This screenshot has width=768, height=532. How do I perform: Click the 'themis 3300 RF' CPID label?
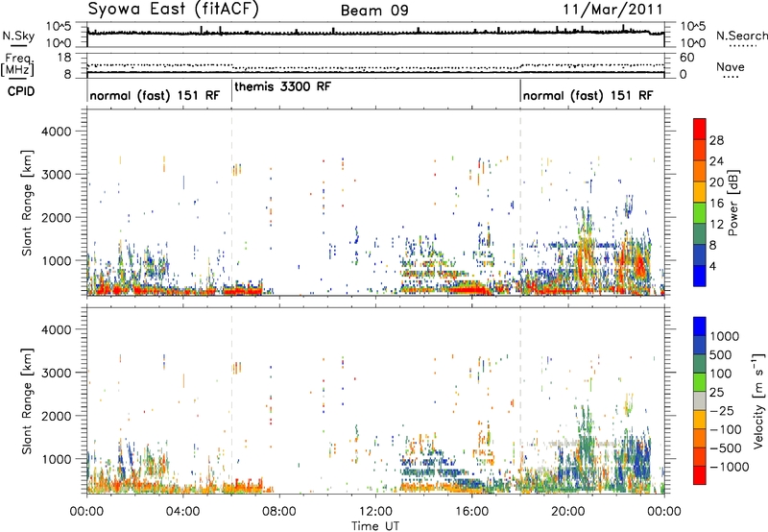tap(282, 86)
